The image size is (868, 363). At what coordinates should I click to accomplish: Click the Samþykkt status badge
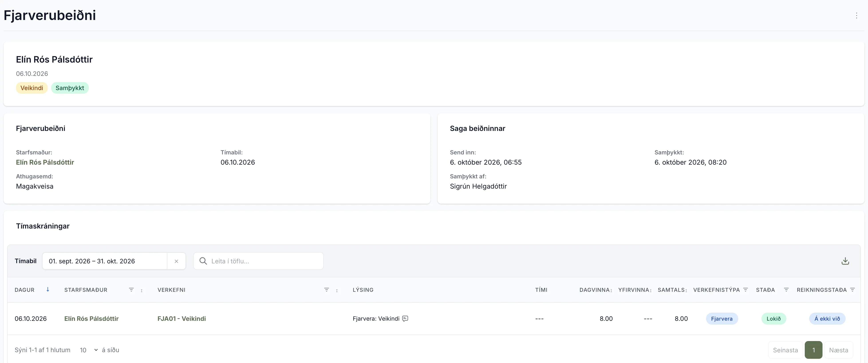point(70,88)
